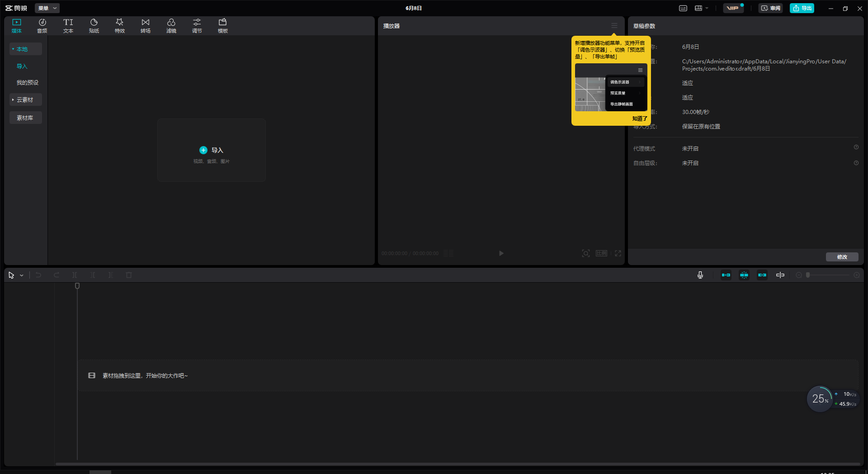This screenshot has width=868, height=474.
Task: Click the split clip icon
Action: pyautogui.click(x=75, y=275)
